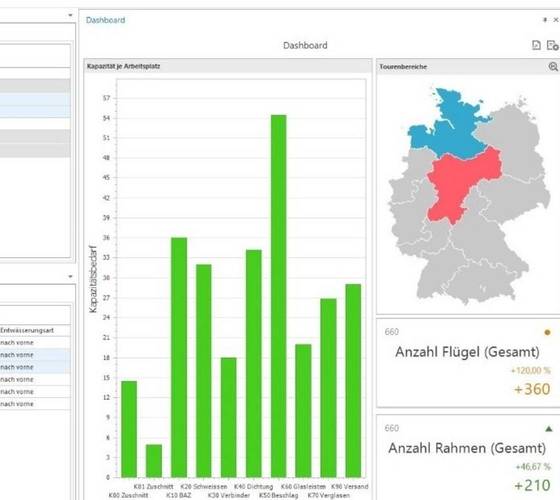Expand the lower left panel dropdown arrow
Screen dimensions: 560x500
pyautogui.click(x=70, y=276)
